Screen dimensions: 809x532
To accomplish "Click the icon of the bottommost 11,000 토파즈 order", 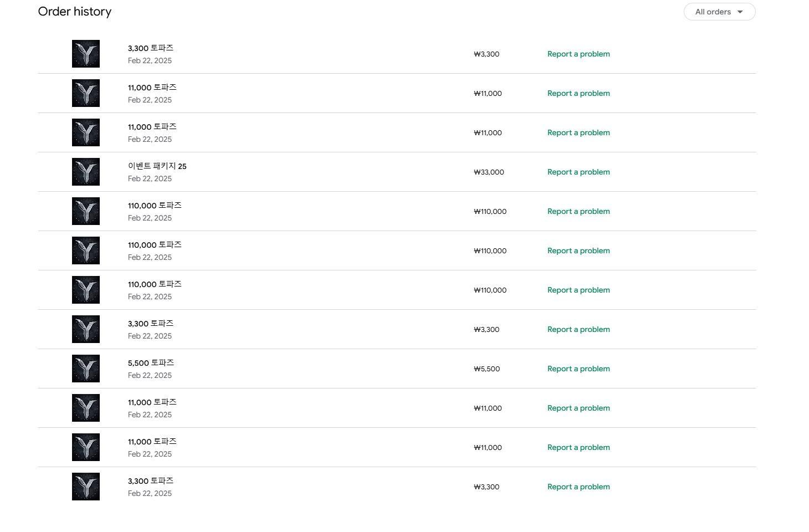I will [x=86, y=447].
